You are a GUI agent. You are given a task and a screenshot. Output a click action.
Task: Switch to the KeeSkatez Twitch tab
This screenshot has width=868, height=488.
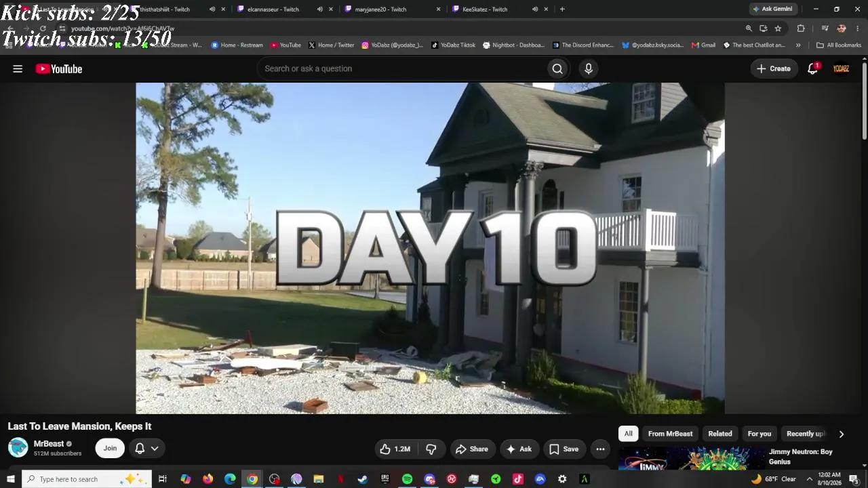click(485, 9)
